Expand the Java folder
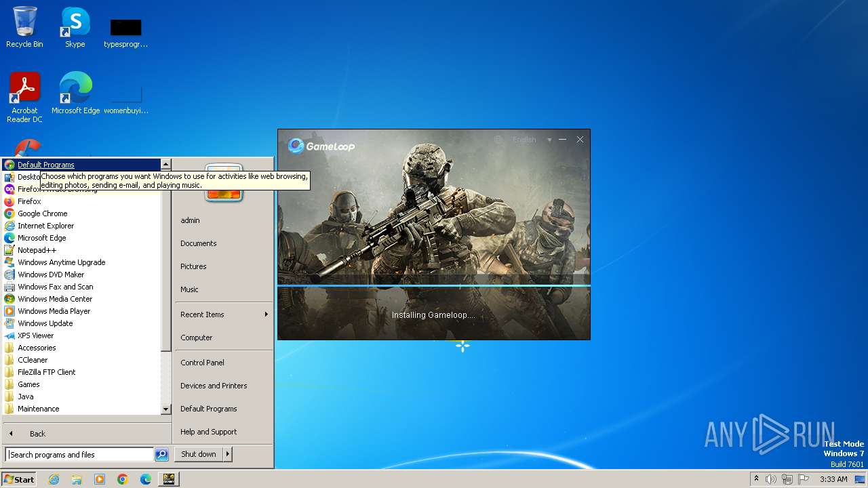This screenshot has height=488, width=868. tap(83, 396)
